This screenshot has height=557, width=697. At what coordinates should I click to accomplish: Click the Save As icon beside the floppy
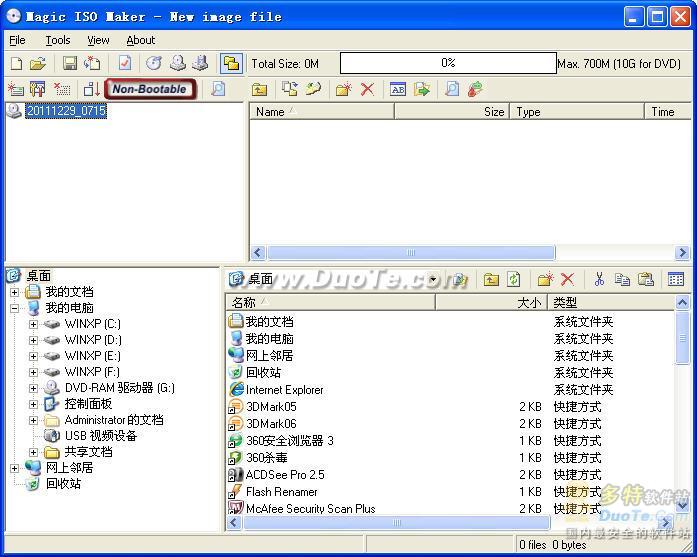pos(92,64)
